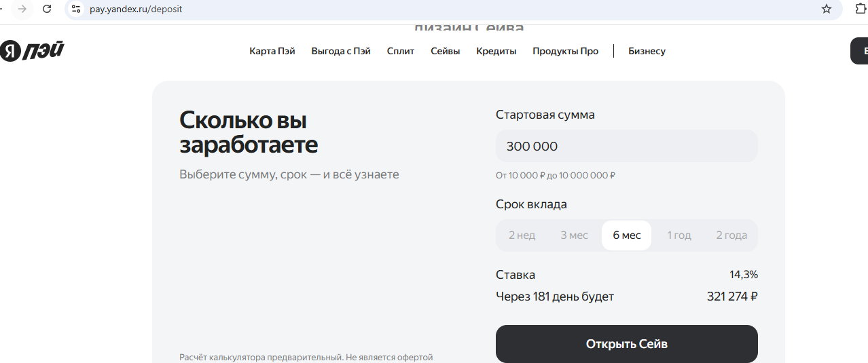
Task: Open Кредиты in the navigation bar
Action: point(496,51)
